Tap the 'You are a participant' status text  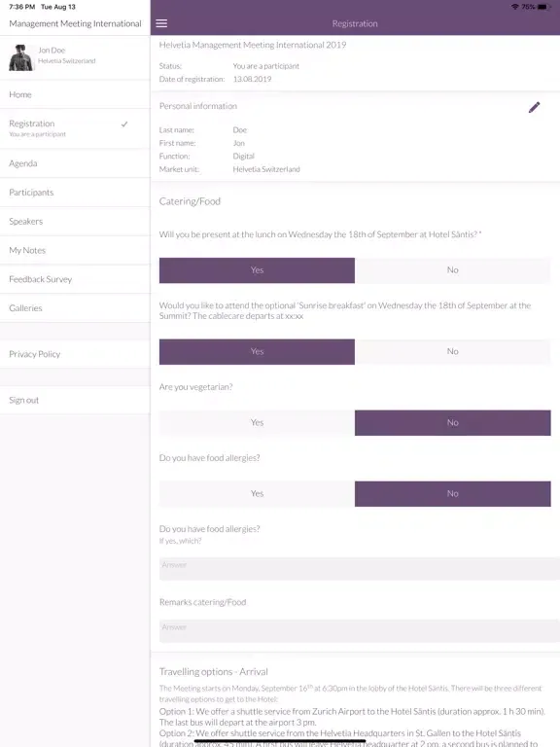(x=266, y=66)
